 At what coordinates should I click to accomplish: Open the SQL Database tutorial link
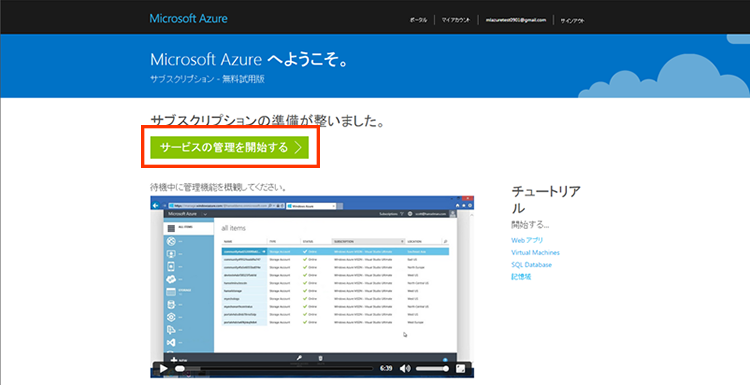coord(531,264)
